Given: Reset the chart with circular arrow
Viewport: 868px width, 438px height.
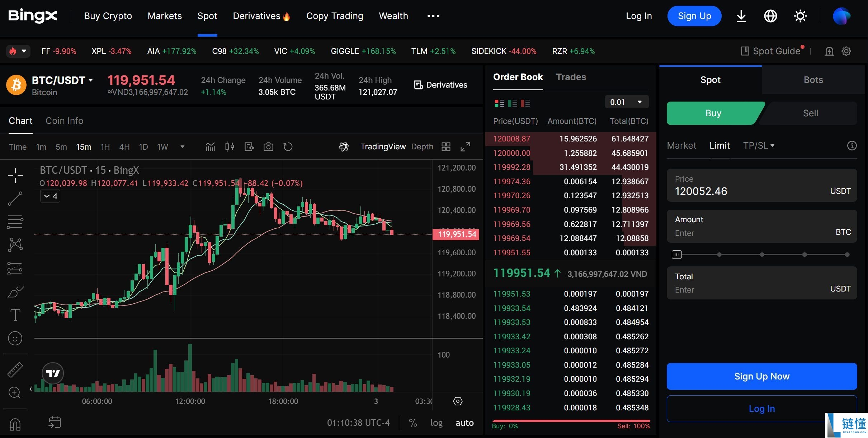Looking at the screenshot, I should (x=288, y=147).
